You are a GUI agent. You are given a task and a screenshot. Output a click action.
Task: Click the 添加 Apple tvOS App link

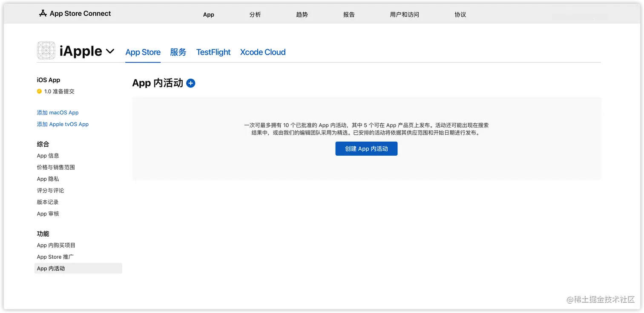coord(63,124)
